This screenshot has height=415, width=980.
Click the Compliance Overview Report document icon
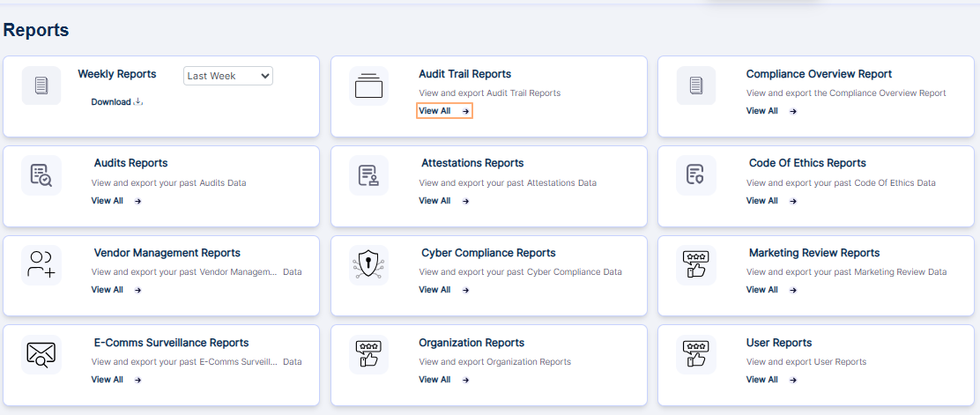(696, 85)
